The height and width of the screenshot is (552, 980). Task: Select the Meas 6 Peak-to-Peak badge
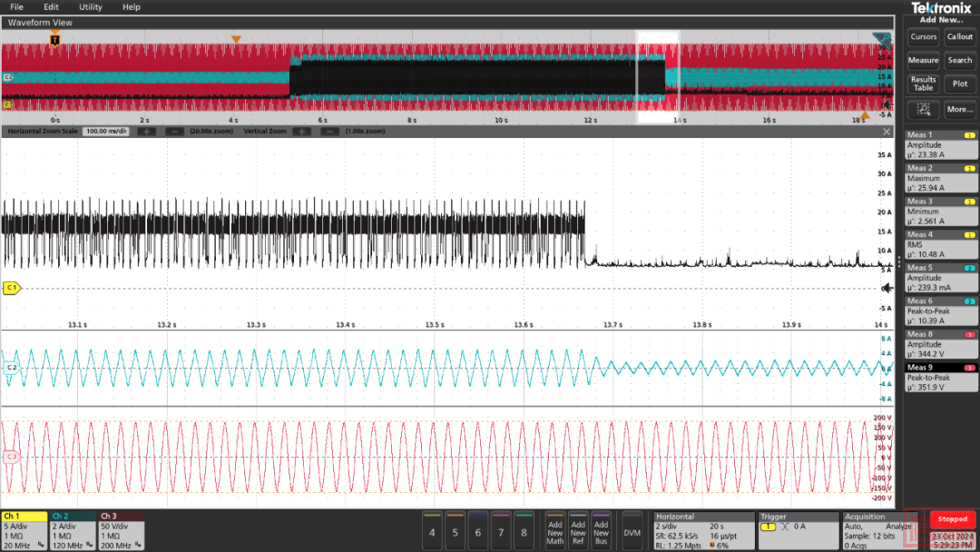(941, 310)
